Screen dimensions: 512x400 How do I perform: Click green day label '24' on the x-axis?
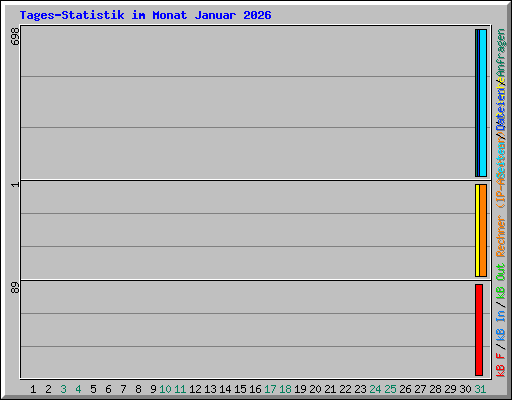(375, 389)
